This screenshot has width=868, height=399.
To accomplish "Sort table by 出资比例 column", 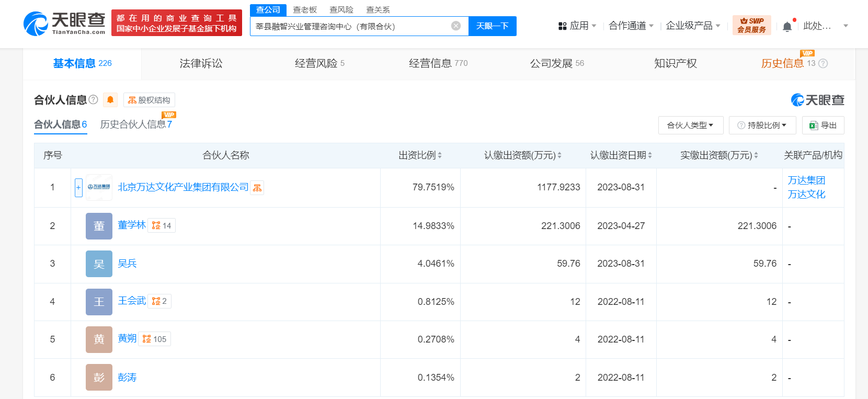I will (x=420, y=155).
